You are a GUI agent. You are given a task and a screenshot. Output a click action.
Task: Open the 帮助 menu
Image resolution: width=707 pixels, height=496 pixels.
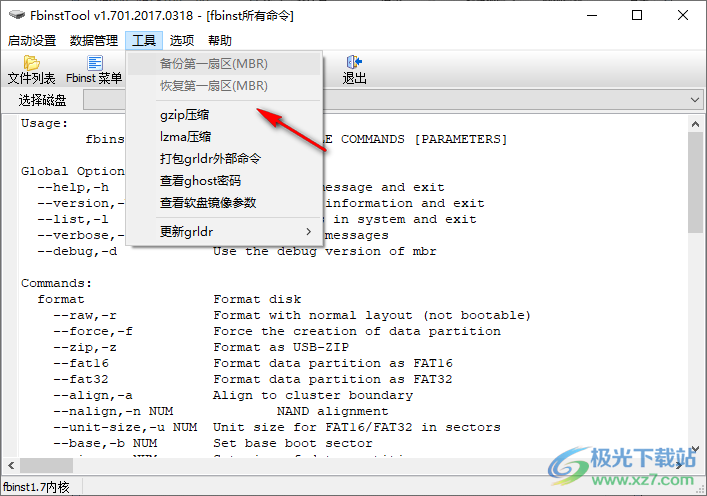coord(220,41)
